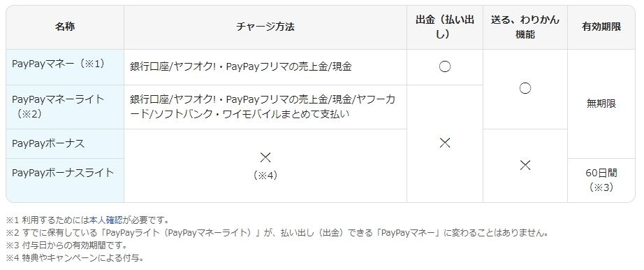Click the チャージ方法 column header
This screenshot has width=644, height=270.
265,27
